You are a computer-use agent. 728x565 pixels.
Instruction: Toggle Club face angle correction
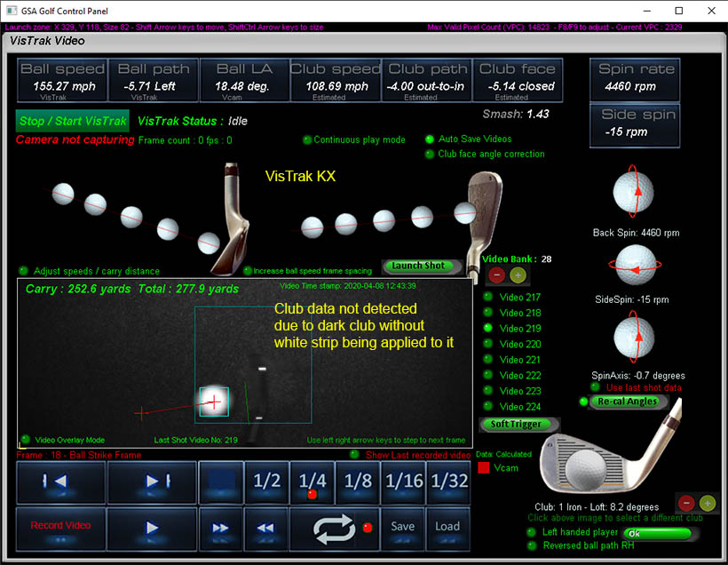point(430,155)
